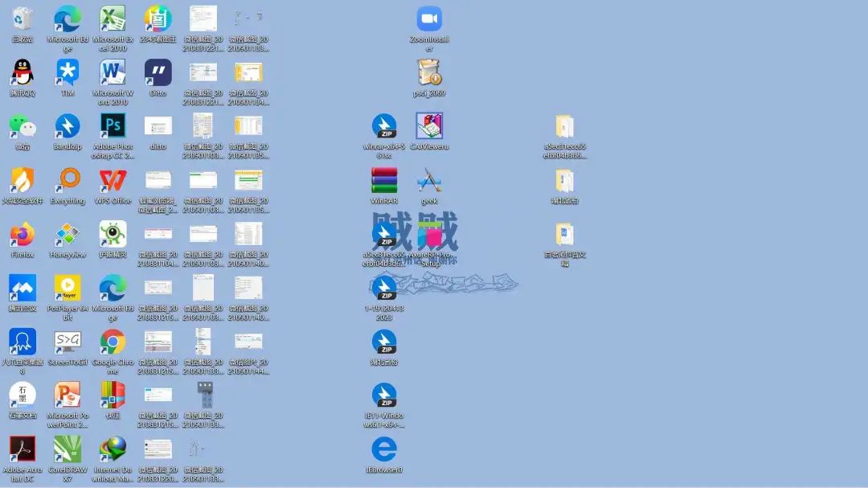This screenshot has height=488, width=868.
Task: Open Microsoft Edge shortcut beside Recycle Bin
Action: pos(68,19)
